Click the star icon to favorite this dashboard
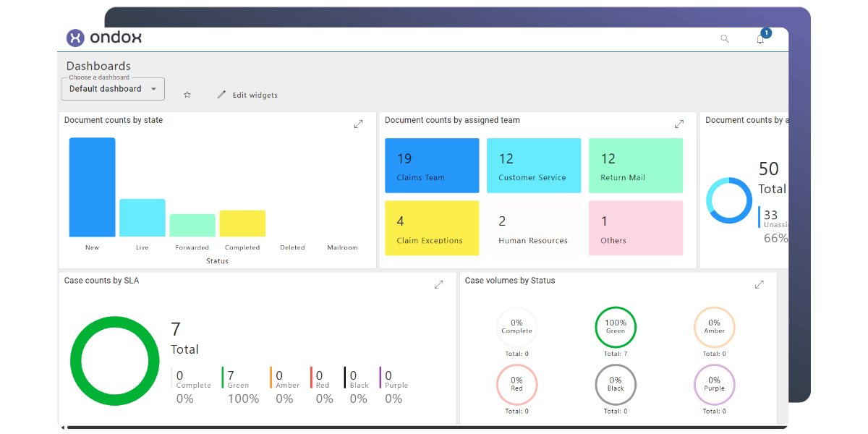Image resolution: width=868 pixels, height=434 pixels. [187, 95]
